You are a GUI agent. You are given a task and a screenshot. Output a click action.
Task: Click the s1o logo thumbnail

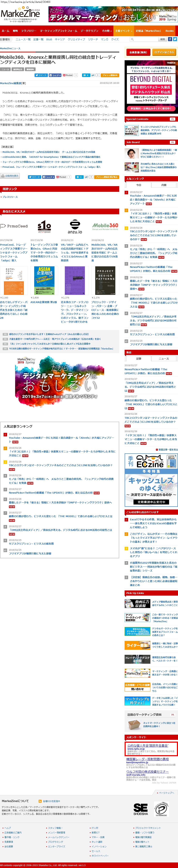(44, 226)
